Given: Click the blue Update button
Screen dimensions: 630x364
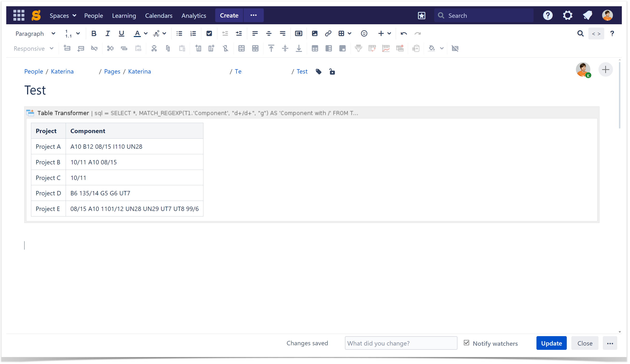Looking at the screenshot, I should 551,343.
